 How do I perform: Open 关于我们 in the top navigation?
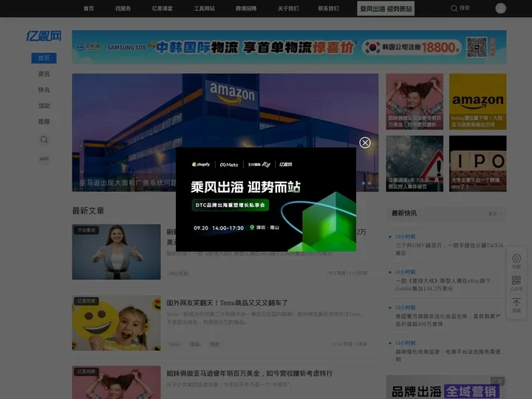(x=288, y=8)
